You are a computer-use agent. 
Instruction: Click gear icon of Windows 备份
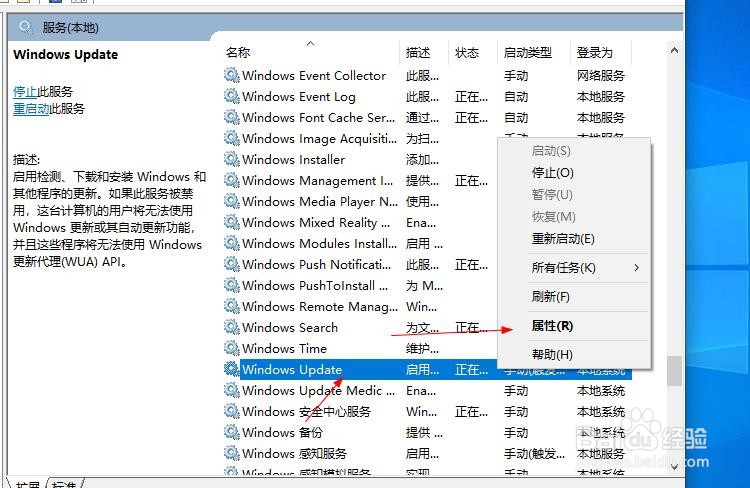(x=232, y=433)
